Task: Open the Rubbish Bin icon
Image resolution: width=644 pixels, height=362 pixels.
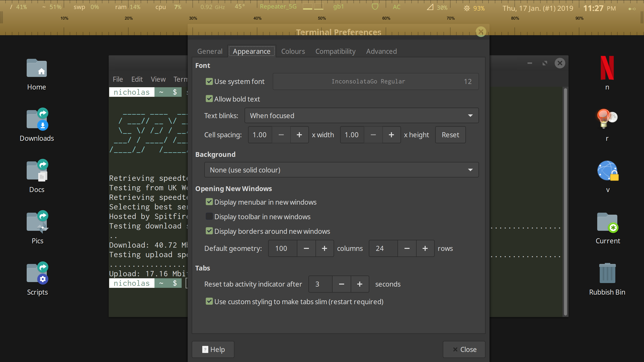Action: (x=607, y=274)
